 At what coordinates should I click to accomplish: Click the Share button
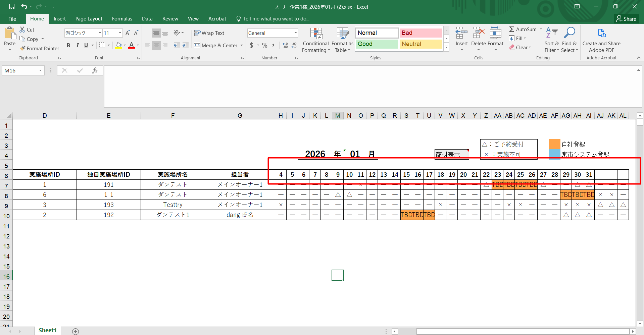[x=626, y=19]
